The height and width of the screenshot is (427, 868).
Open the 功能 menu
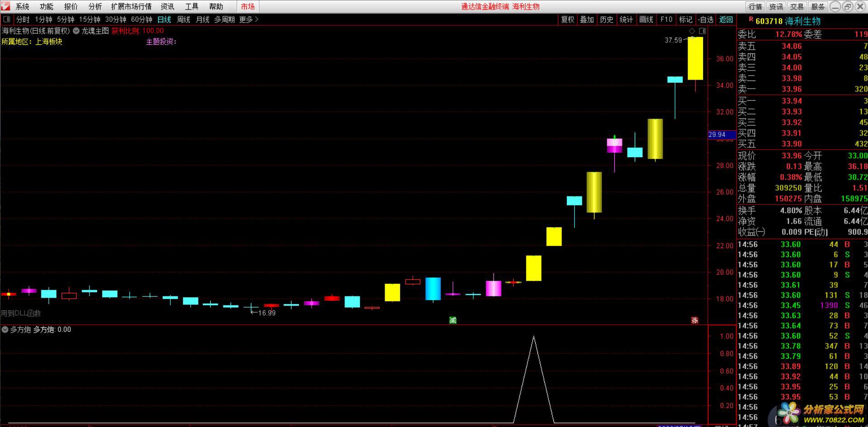tap(46, 6)
